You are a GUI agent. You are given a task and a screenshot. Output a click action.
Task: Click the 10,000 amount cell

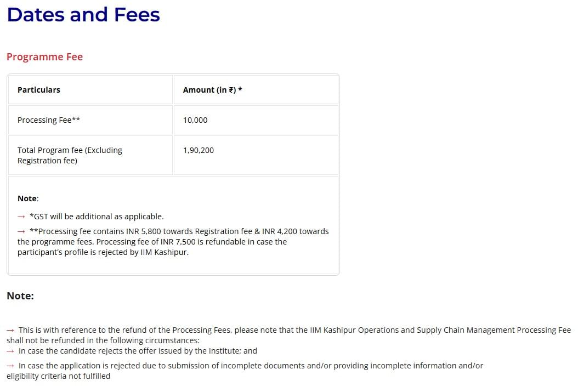pyautogui.click(x=195, y=120)
